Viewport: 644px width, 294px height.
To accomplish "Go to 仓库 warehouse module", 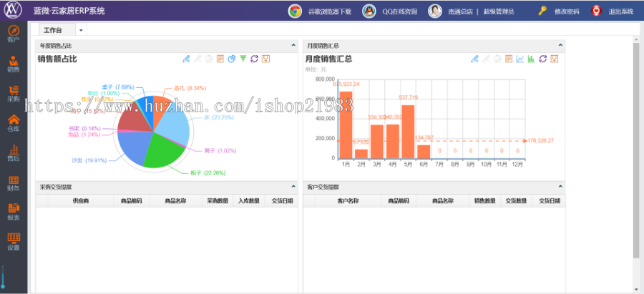I will 13,123.
